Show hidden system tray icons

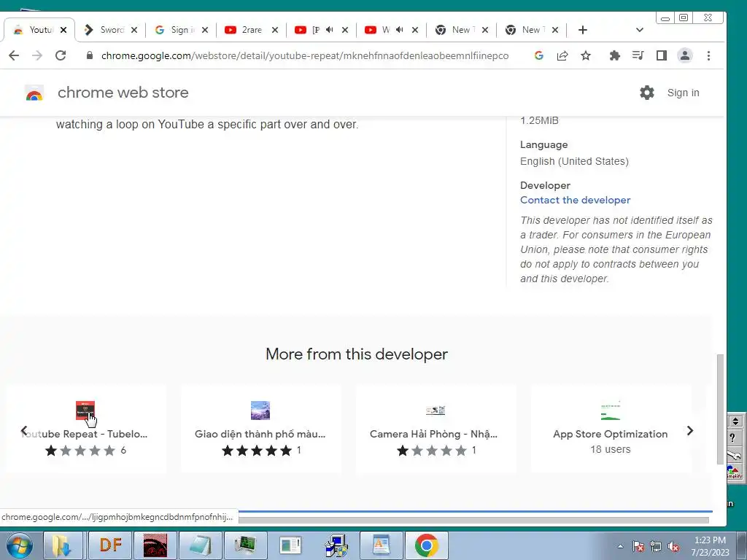coord(620,546)
